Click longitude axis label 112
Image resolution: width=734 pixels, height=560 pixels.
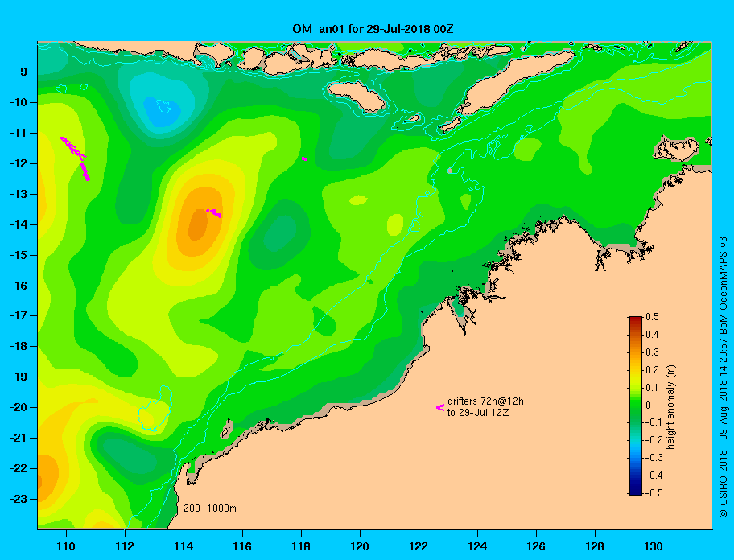[125, 546]
